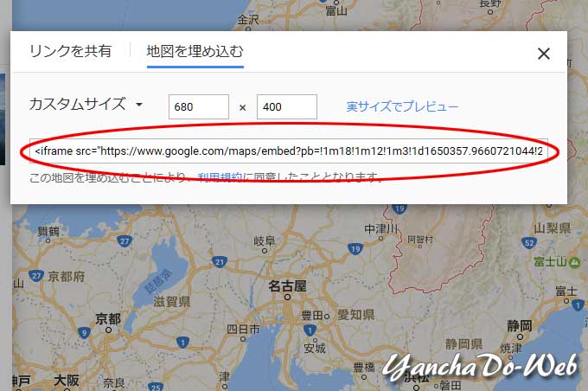
Task: Click the width field showing 680
Action: [199, 107]
